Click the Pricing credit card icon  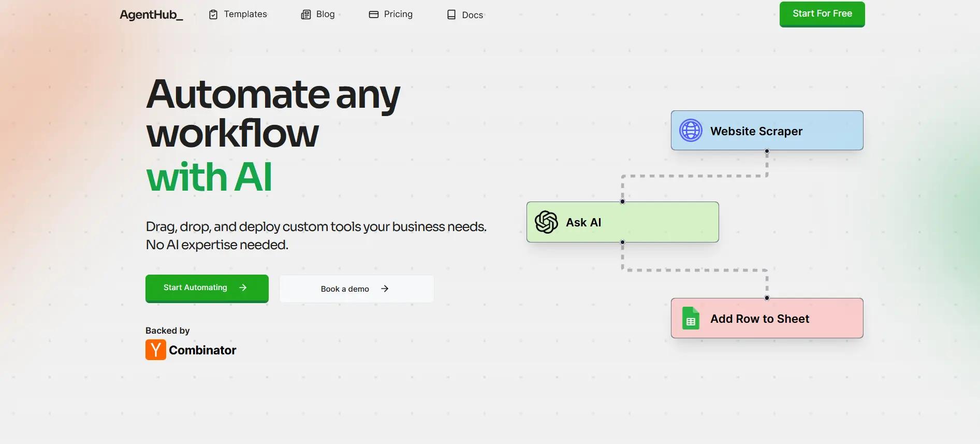pos(374,15)
